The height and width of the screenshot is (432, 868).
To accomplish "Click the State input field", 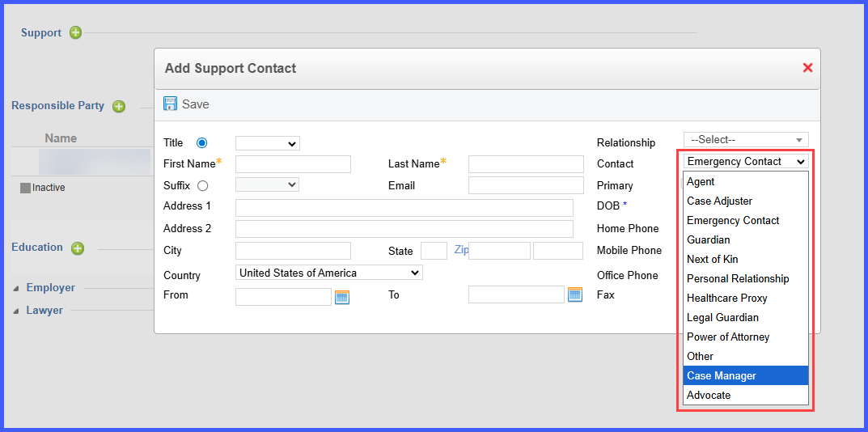I will point(434,251).
